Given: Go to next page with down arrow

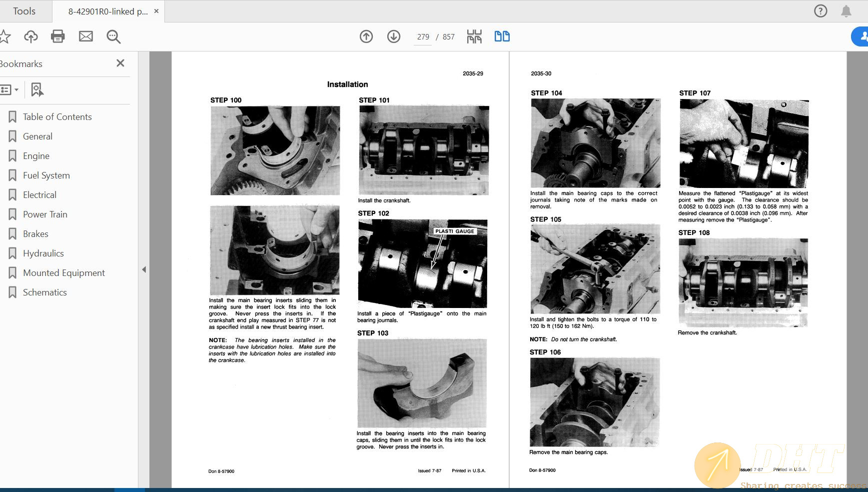Looking at the screenshot, I should pyautogui.click(x=394, y=36).
